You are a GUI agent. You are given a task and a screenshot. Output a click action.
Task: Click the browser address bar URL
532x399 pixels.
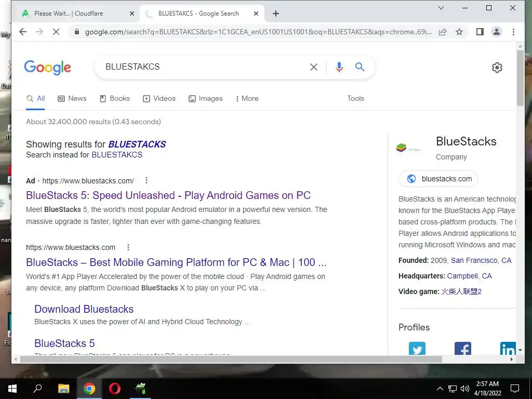point(258,32)
